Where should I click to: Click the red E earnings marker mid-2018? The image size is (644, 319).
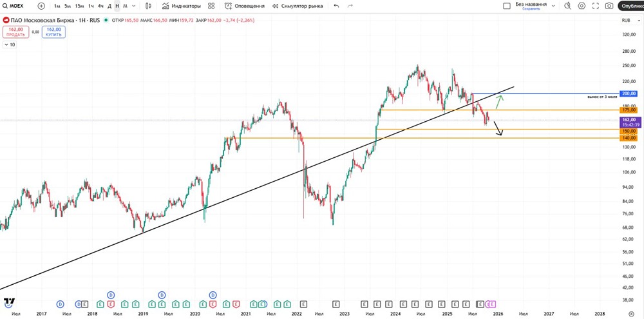click(x=111, y=304)
